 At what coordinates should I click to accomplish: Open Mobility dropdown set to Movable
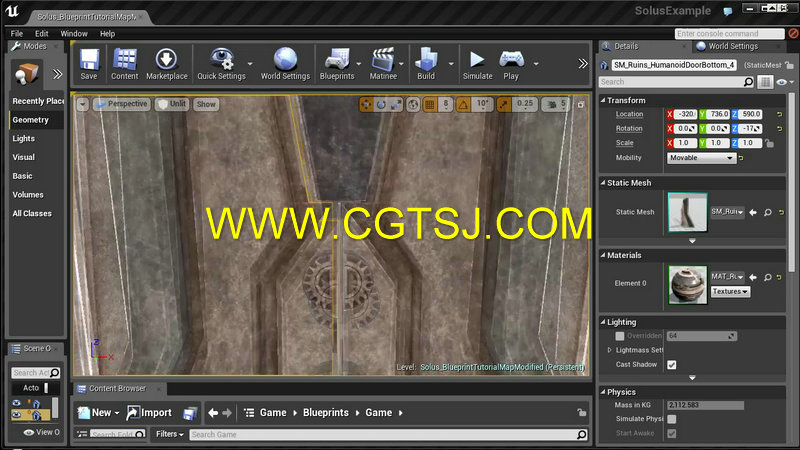click(702, 158)
